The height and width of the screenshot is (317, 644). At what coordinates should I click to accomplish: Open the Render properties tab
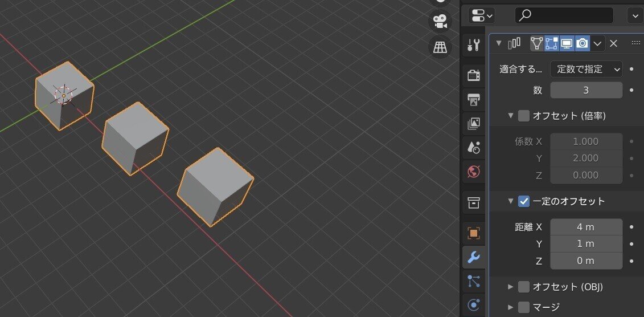click(x=474, y=75)
